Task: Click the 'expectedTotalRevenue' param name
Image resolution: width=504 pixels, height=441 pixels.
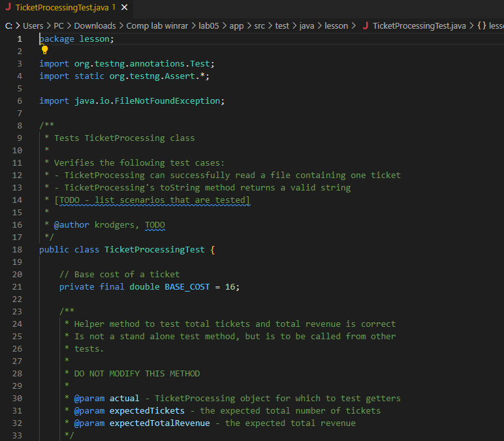Action: click(160, 423)
